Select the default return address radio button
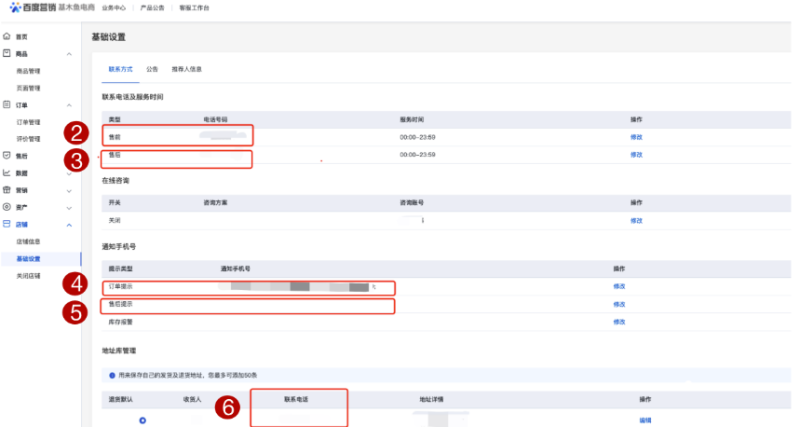This screenshot has height=427, width=800. 142,420
